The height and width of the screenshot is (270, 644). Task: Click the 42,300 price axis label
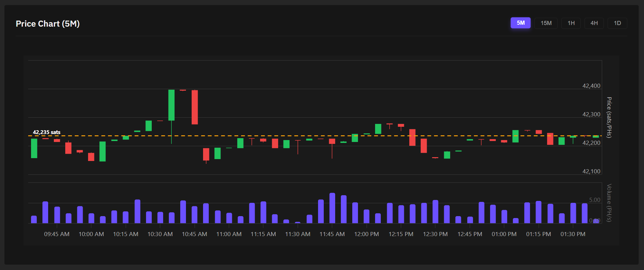pyautogui.click(x=591, y=114)
